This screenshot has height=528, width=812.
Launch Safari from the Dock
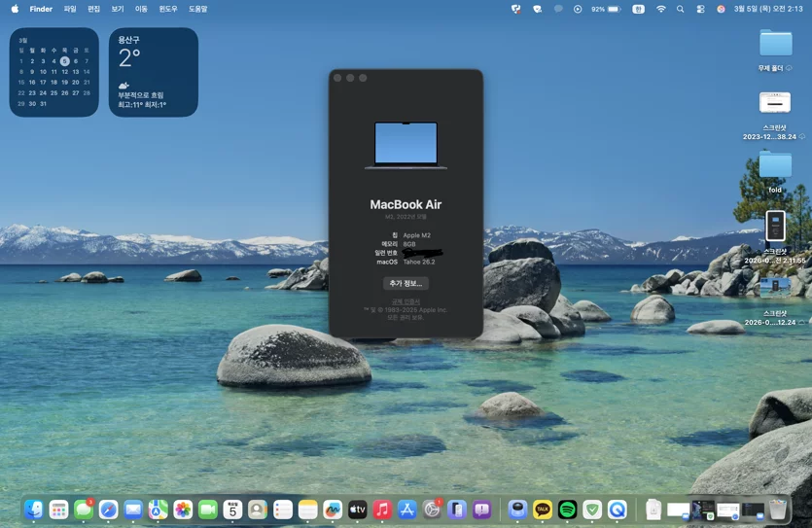click(x=108, y=510)
